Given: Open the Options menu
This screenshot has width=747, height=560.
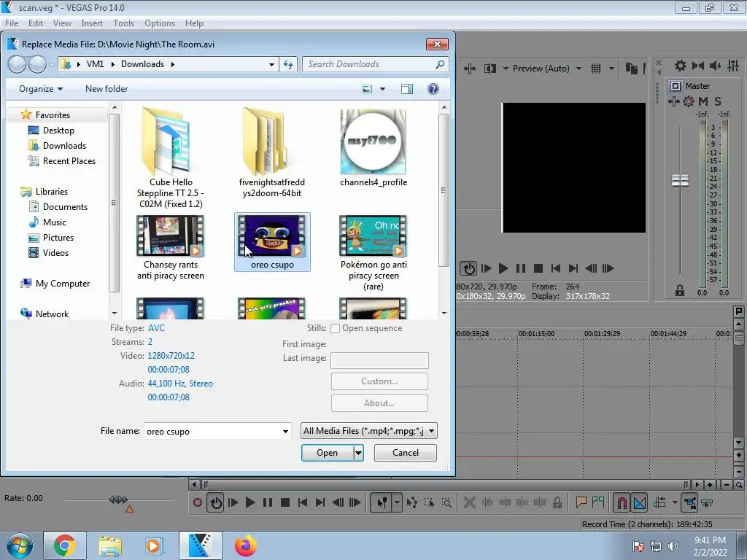Looking at the screenshot, I should click(x=160, y=23).
